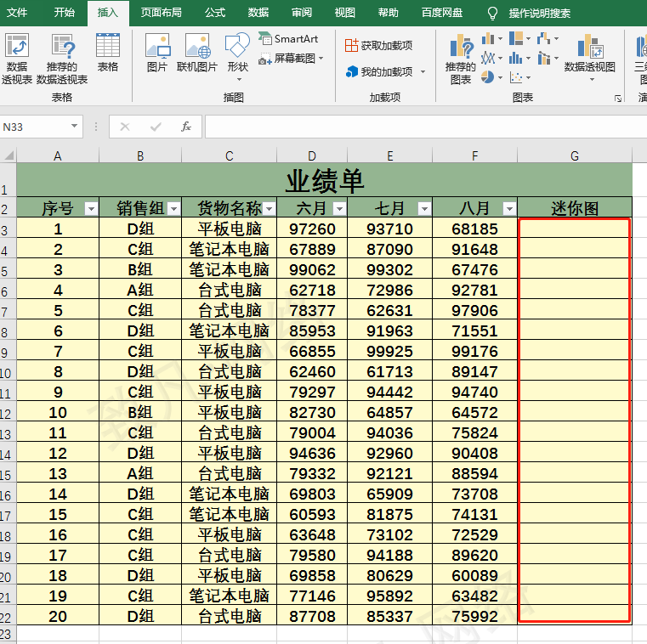Select the A组 cell in row 6
This screenshot has height=644, width=647.
click(x=140, y=290)
